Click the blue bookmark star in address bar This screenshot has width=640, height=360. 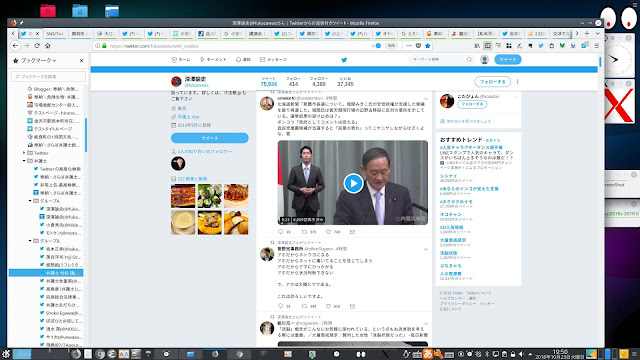coord(428,46)
